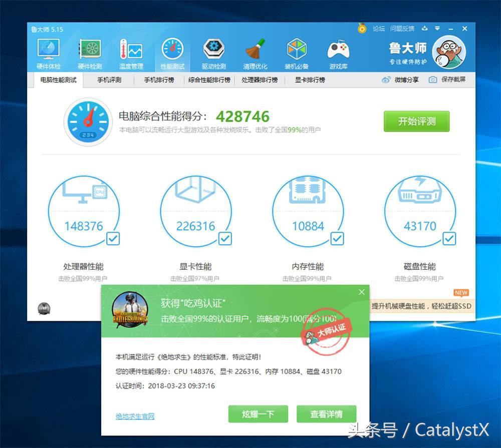Click the speedometer gauge showing 234
This screenshot has width=501, height=448.
pyautogui.click(x=88, y=122)
